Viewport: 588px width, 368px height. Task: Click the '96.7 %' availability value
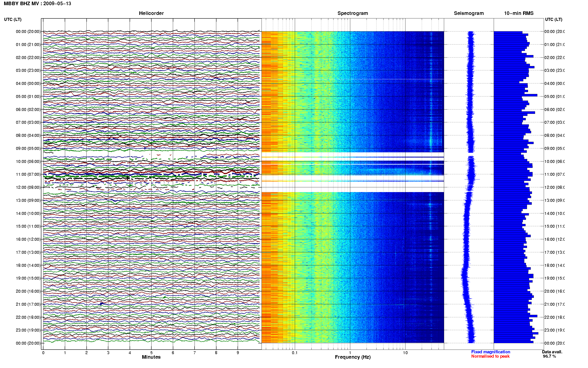(x=549, y=356)
